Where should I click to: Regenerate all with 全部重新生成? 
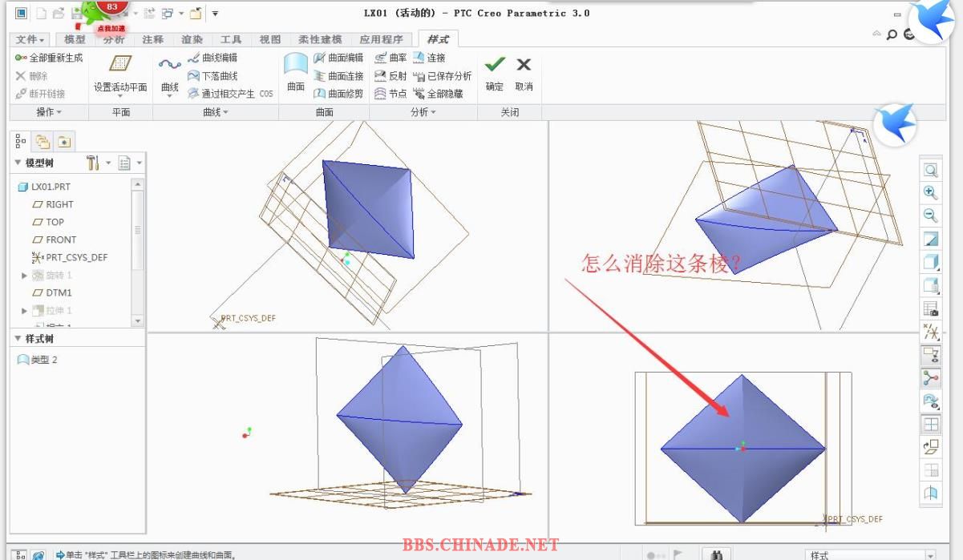click(49, 58)
